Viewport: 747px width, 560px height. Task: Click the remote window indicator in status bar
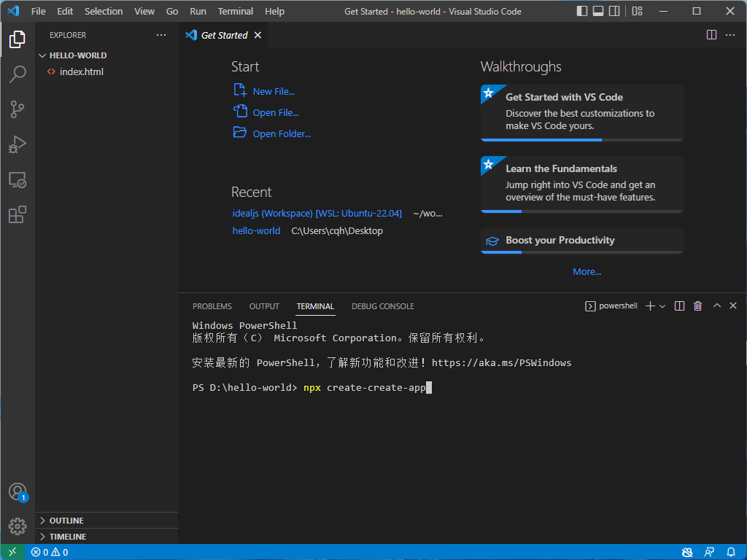coord(12,552)
